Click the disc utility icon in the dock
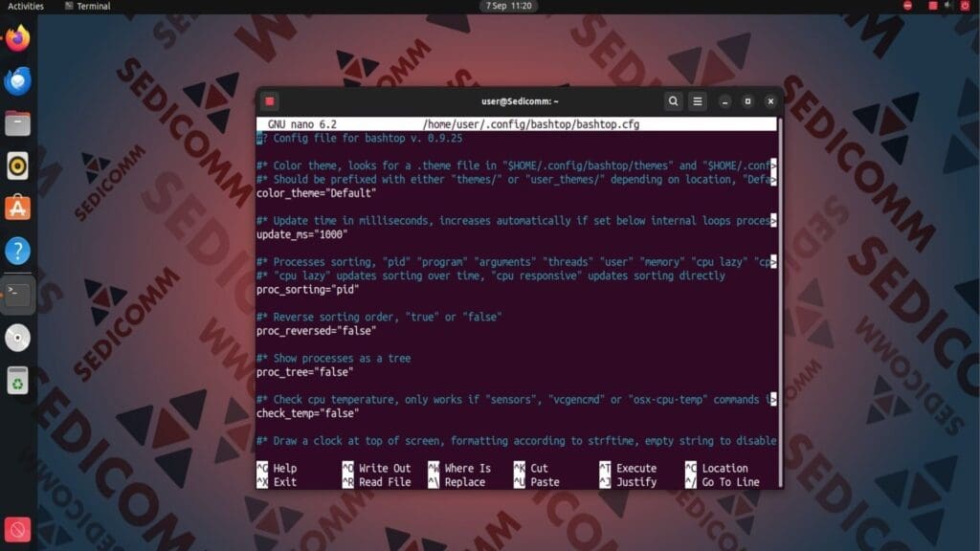980x551 pixels. coord(17,337)
